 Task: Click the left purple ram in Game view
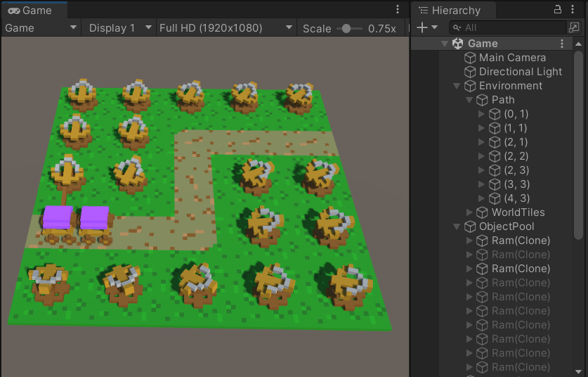(x=58, y=224)
